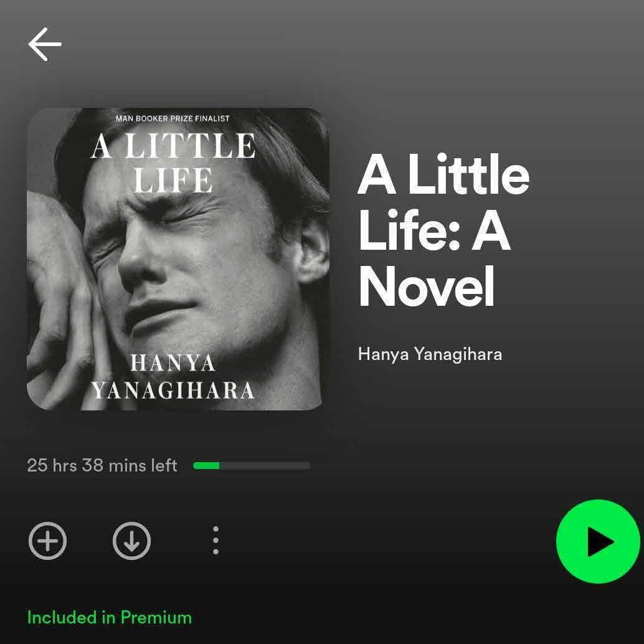
Task: Go back using the left arrow
Action: 45,44
